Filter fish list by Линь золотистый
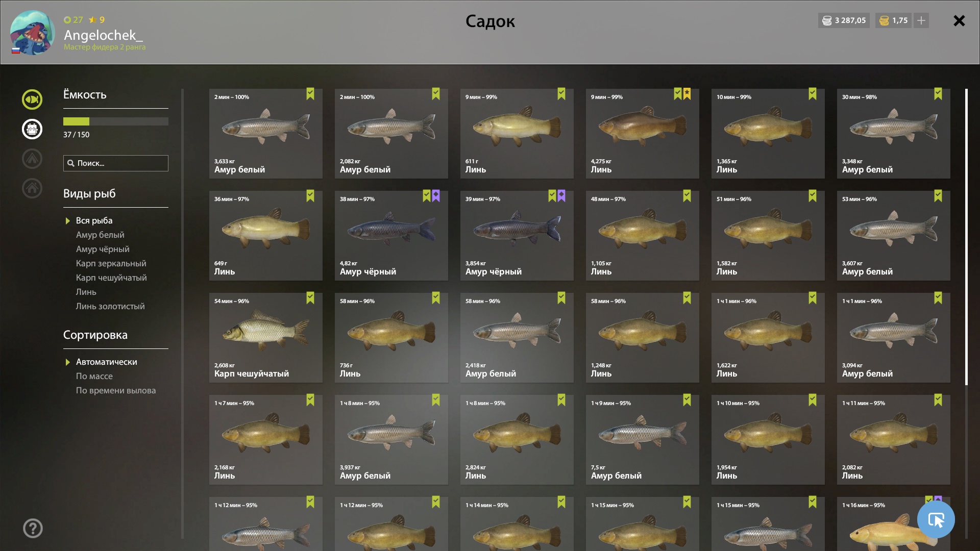The width and height of the screenshot is (980, 551). [x=110, y=306]
